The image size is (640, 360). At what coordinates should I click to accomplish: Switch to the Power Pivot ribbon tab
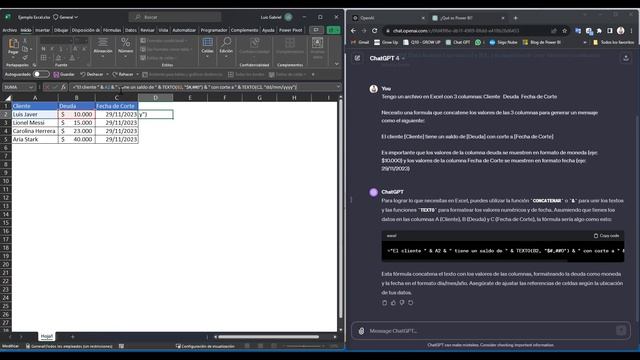(x=291, y=30)
